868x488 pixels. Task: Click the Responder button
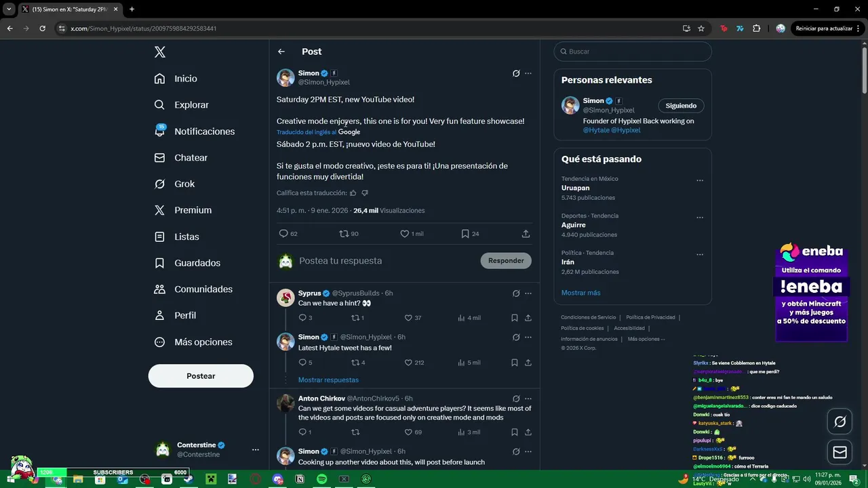pyautogui.click(x=506, y=261)
